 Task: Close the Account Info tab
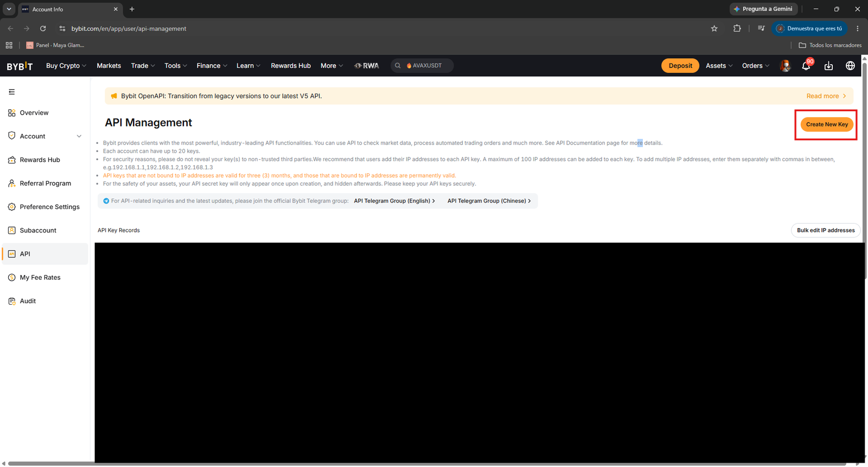tap(116, 9)
